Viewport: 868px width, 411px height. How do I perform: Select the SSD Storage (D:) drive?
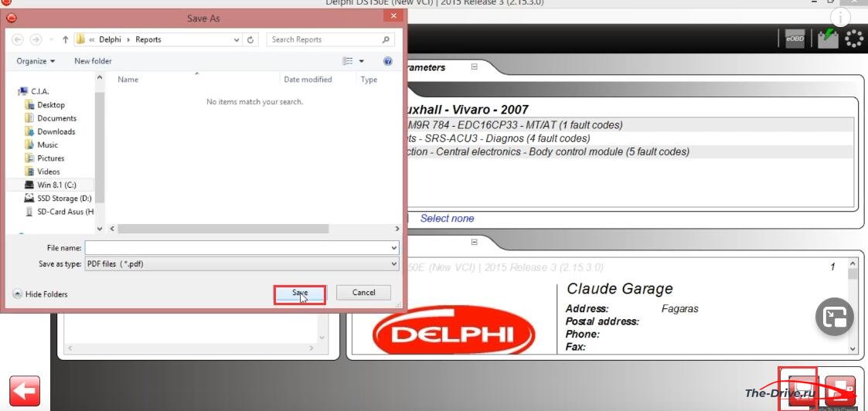point(58,198)
